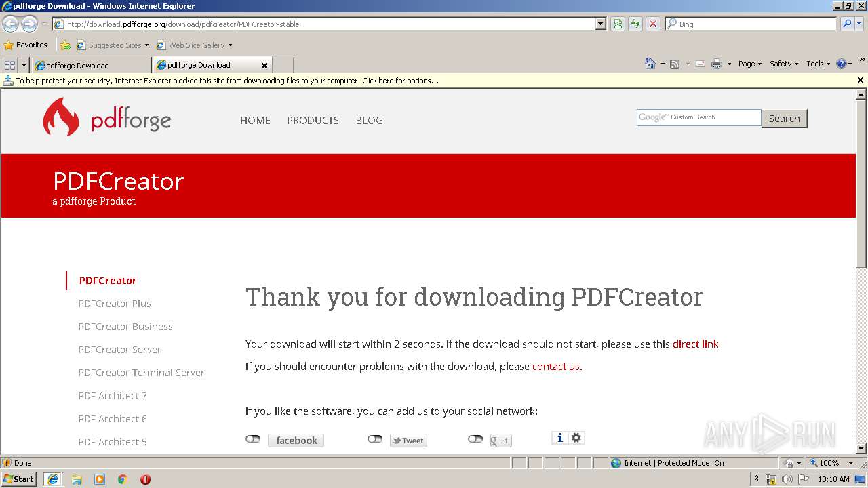The image size is (868, 488).
Task: Close the current pdfforge Download tab
Action: point(264,66)
